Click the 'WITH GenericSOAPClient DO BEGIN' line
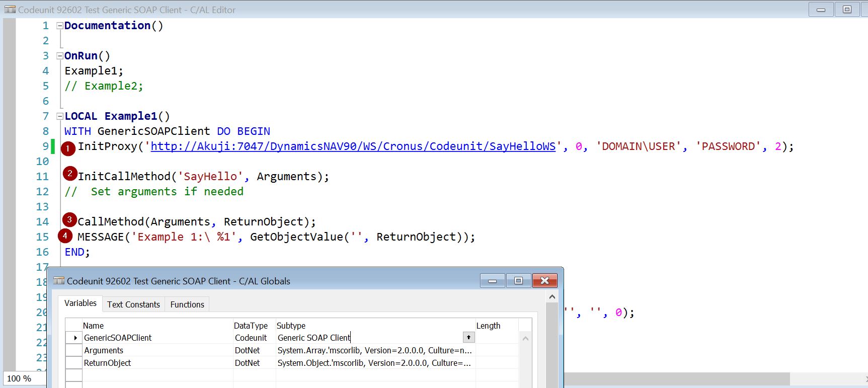The width and height of the screenshot is (868, 388). pos(167,131)
